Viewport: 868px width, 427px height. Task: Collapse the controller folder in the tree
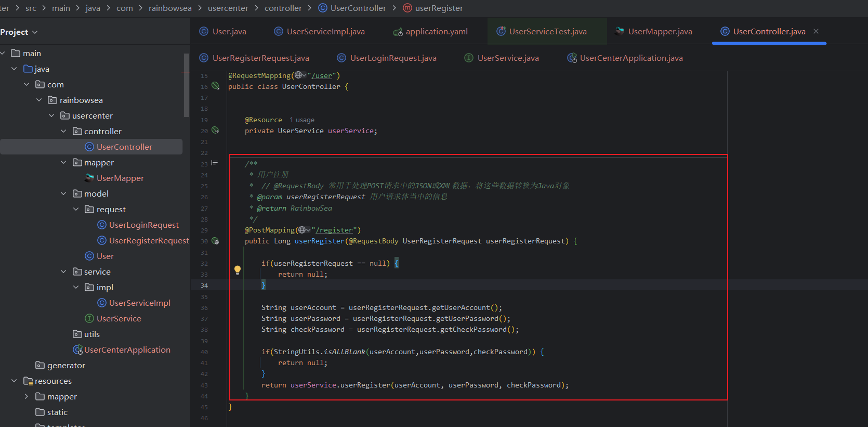63,131
